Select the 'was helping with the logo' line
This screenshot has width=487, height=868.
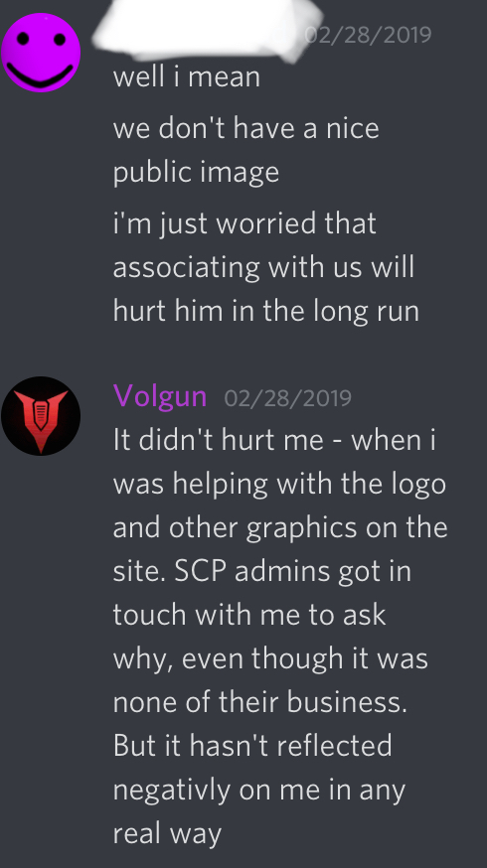click(280, 485)
